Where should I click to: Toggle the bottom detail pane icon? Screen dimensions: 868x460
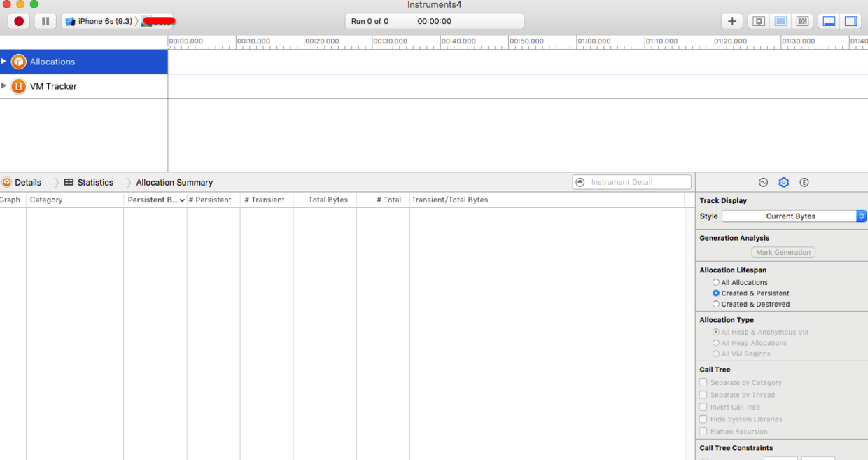(x=829, y=21)
